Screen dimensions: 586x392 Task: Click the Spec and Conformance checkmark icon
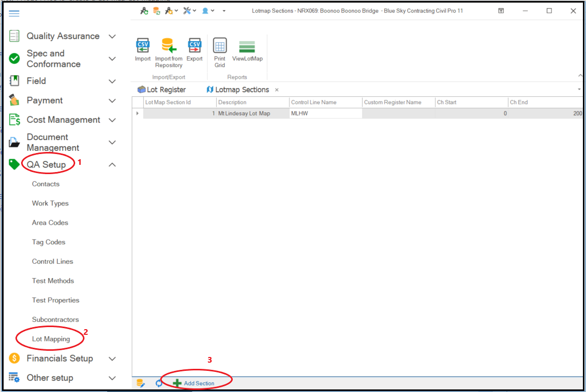pos(14,59)
